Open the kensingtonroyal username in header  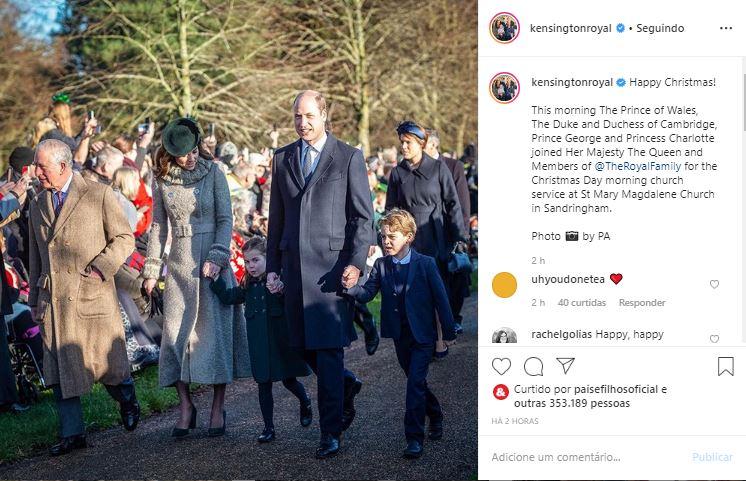[x=570, y=29]
